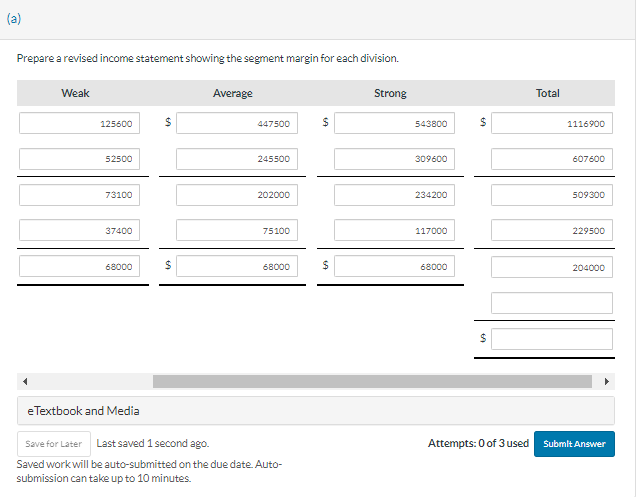The height and width of the screenshot is (497, 636).
Task: Click the Total field showing 607600
Action: coord(552,159)
